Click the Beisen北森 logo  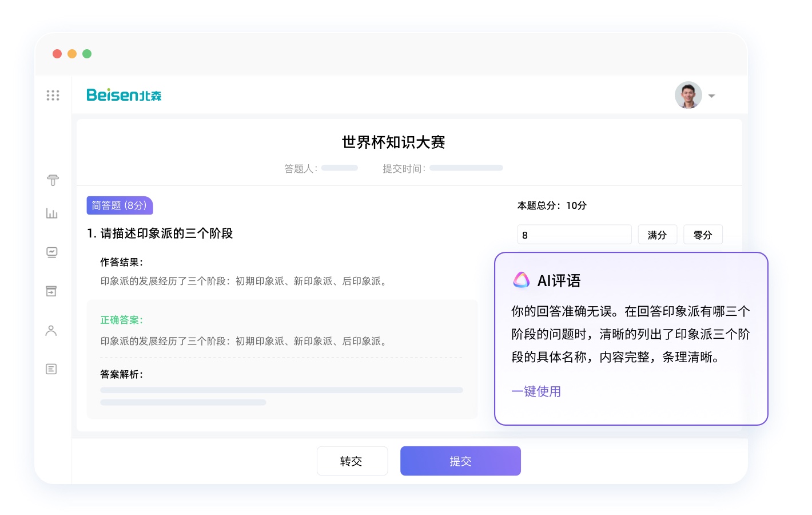(124, 95)
